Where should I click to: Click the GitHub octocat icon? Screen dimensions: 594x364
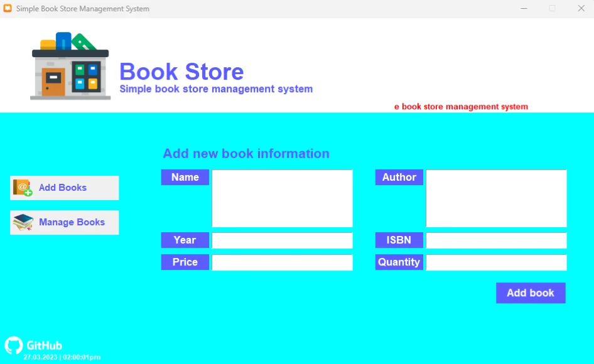point(14,345)
